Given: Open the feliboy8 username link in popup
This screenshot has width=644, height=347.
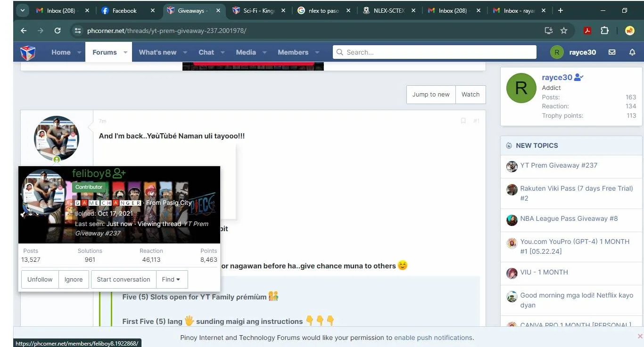Looking at the screenshot, I should tap(91, 174).
